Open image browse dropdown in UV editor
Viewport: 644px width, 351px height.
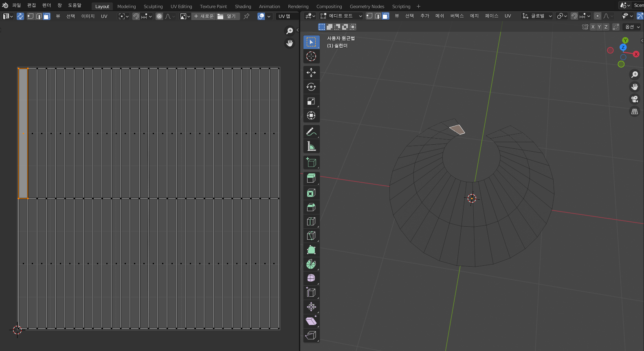(185, 16)
